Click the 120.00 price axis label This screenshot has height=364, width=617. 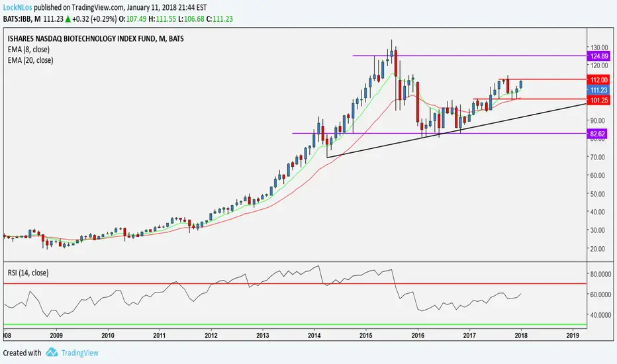(599, 66)
